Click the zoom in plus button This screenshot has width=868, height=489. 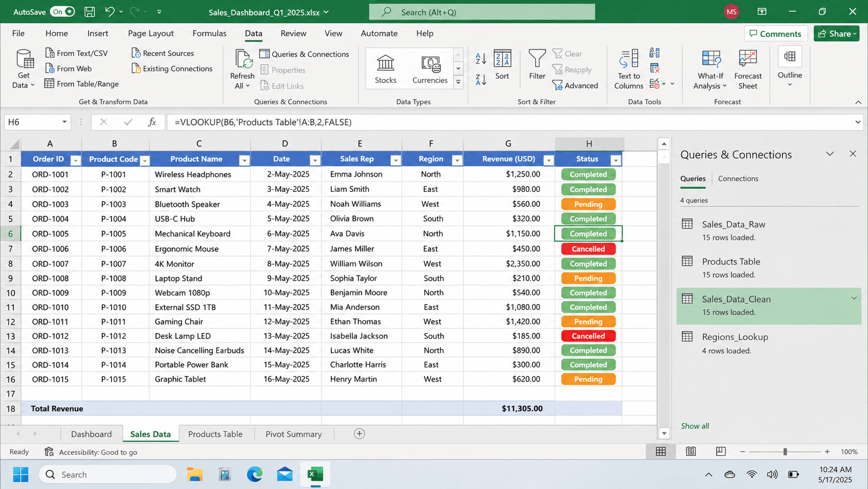pyautogui.click(x=827, y=452)
